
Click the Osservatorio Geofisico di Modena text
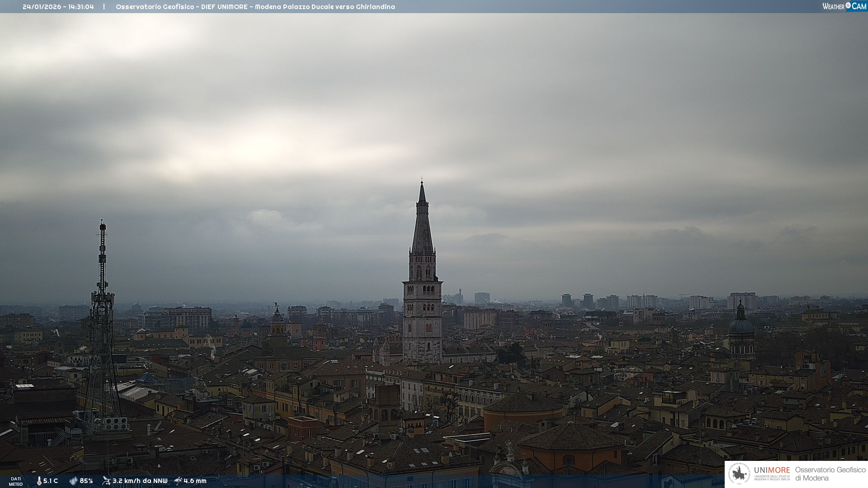coord(830,474)
